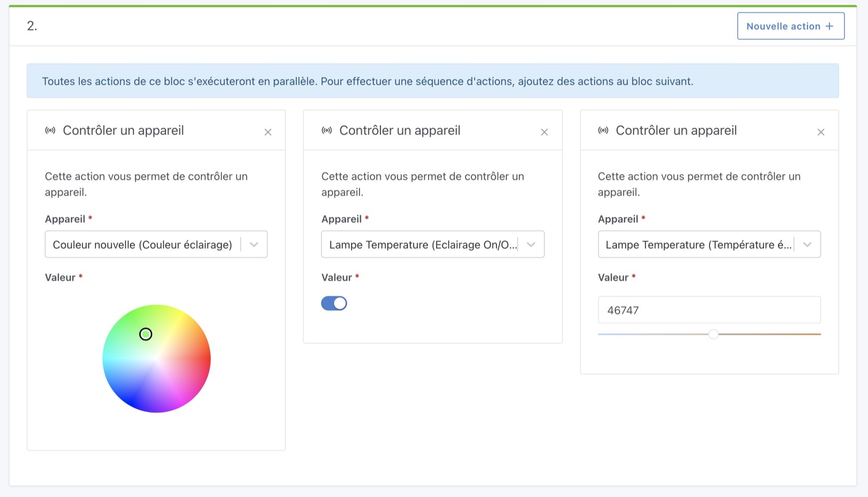Click the circular color selection marker
The image size is (868, 497).
coord(145,334)
